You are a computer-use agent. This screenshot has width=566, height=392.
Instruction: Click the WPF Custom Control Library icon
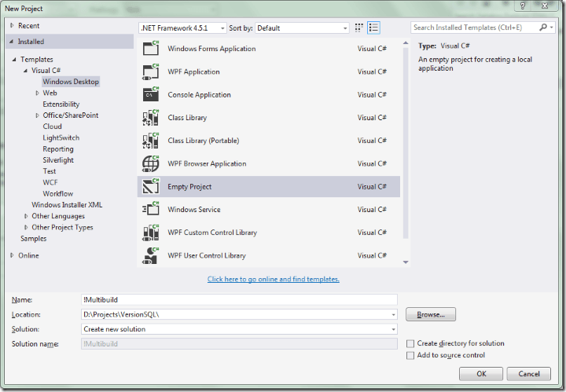coord(150,233)
